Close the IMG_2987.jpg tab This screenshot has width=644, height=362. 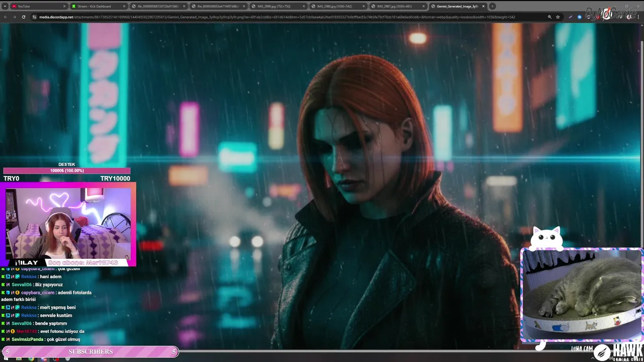point(424,6)
